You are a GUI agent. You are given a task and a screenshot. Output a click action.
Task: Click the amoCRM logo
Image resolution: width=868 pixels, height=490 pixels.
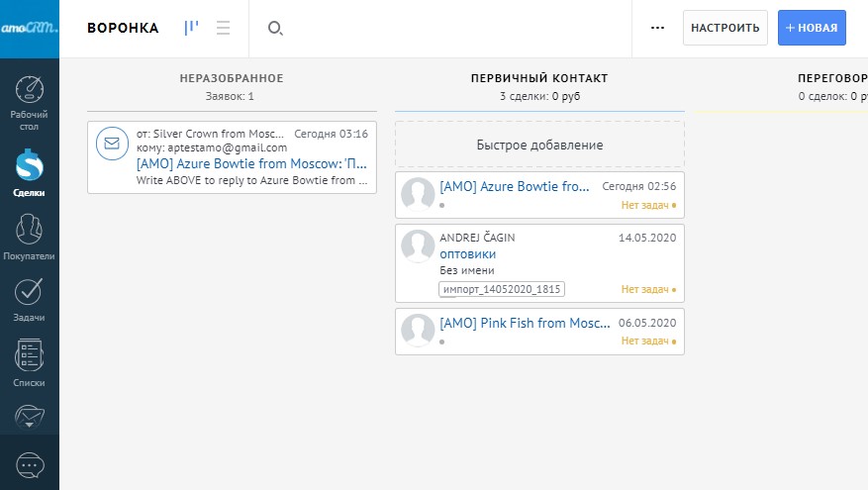pos(30,28)
